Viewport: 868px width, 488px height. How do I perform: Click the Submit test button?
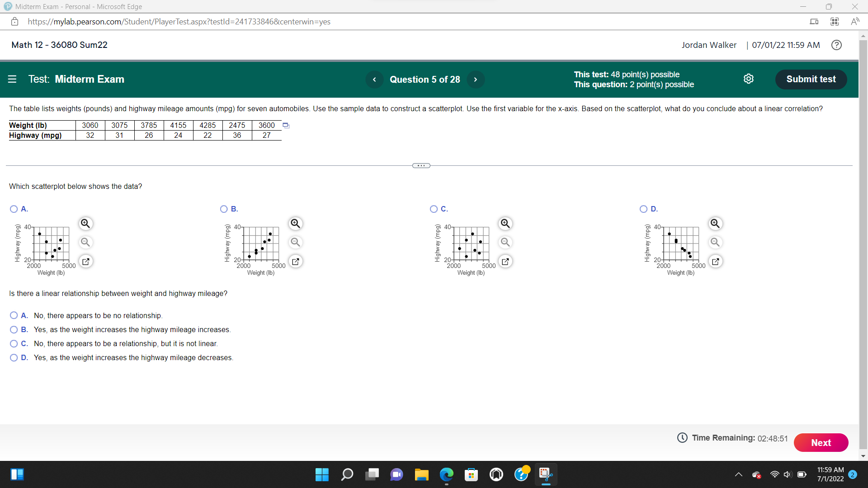point(811,79)
